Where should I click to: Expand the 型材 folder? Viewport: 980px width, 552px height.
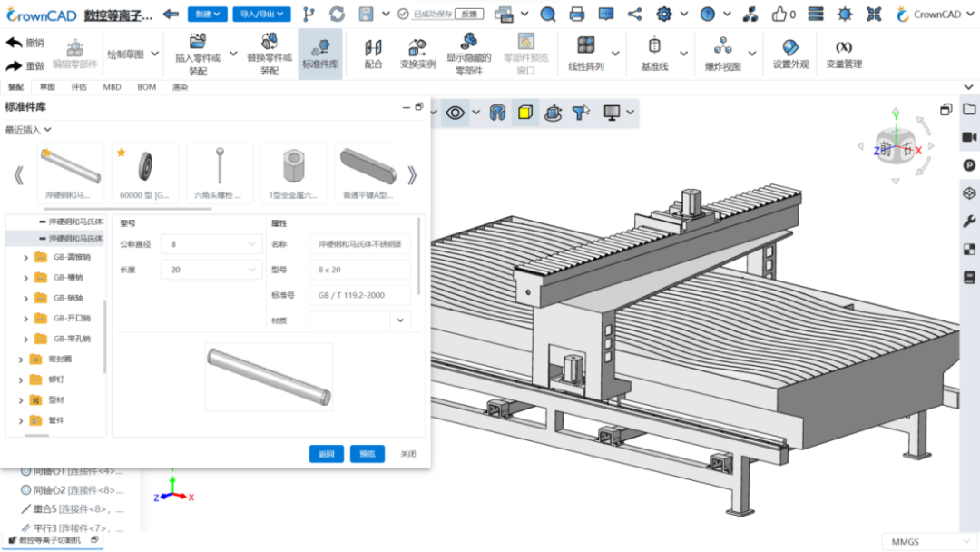pos(21,400)
